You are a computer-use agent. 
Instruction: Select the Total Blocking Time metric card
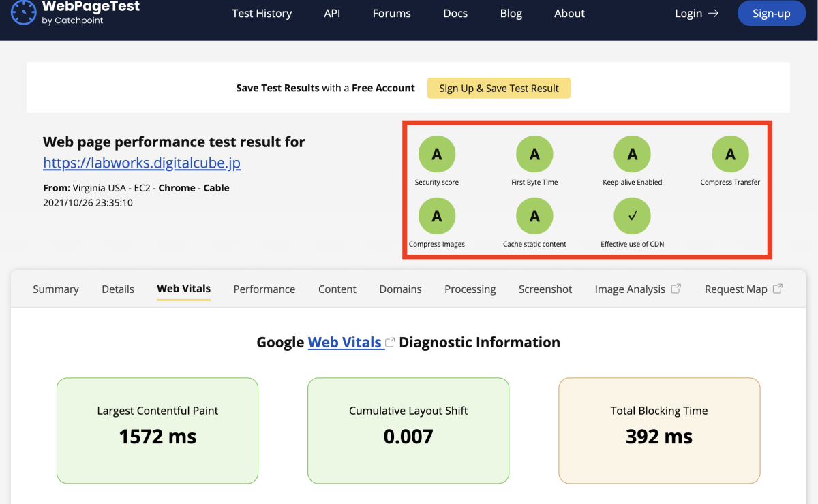click(x=659, y=430)
